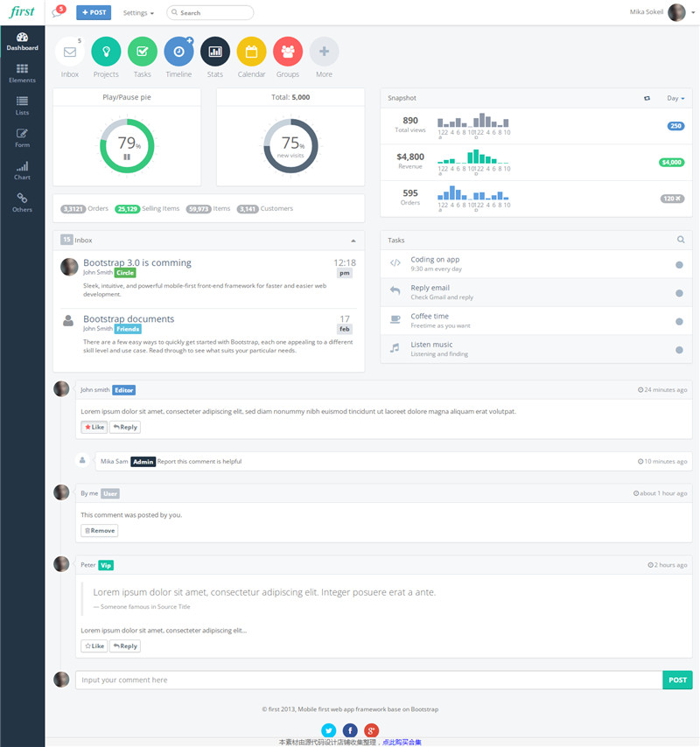The image size is (700, 747).
Task: Open the Settings dropdown
Action: point(138,13)
